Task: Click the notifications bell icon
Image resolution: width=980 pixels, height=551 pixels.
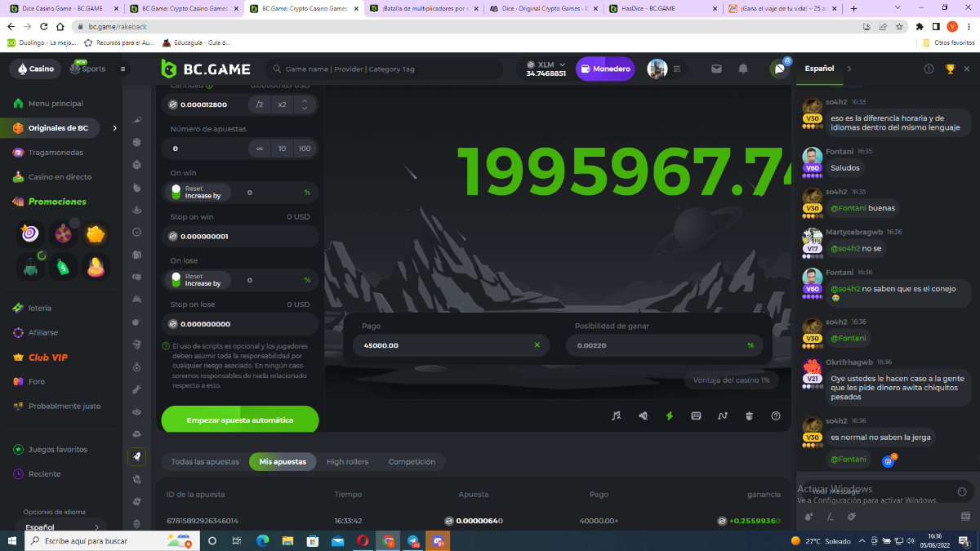Action: (743, 69)
